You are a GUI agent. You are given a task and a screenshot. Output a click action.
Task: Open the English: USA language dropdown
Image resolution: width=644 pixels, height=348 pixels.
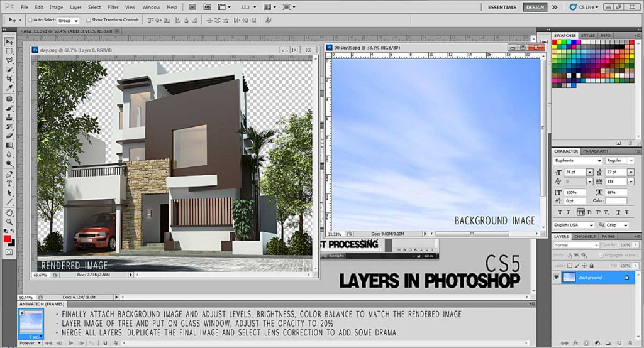point(574,225)
